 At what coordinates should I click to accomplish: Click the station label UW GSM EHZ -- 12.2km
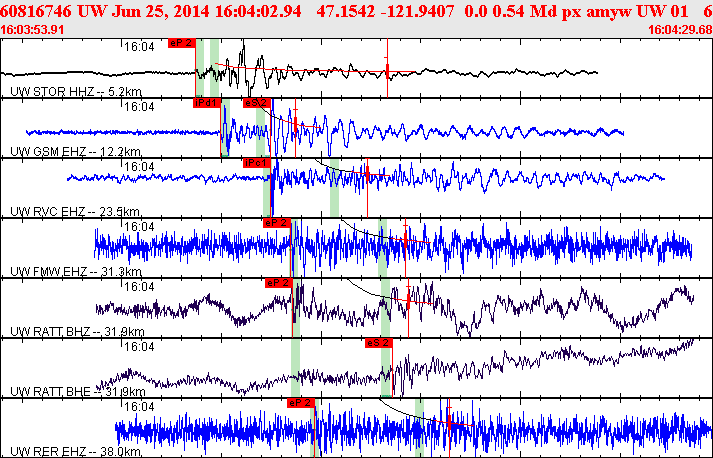click(x=75, y=151)
